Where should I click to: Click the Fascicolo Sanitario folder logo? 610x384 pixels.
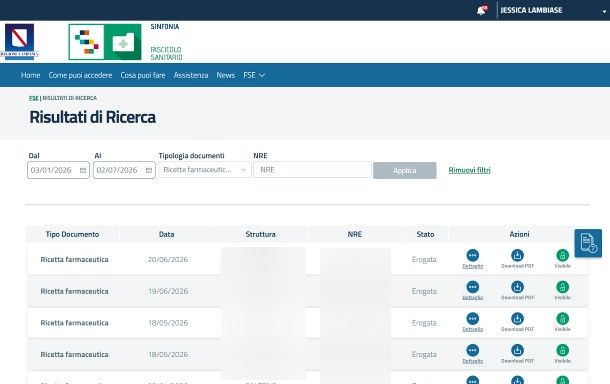pos(123,42)
